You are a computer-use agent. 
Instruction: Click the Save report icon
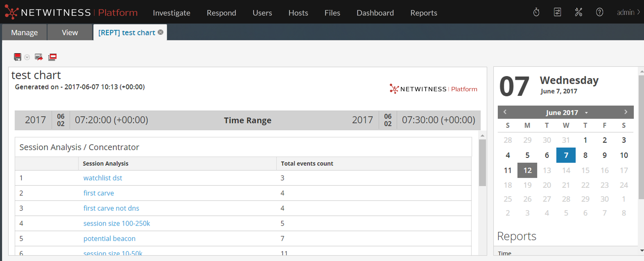coord(17,57)
